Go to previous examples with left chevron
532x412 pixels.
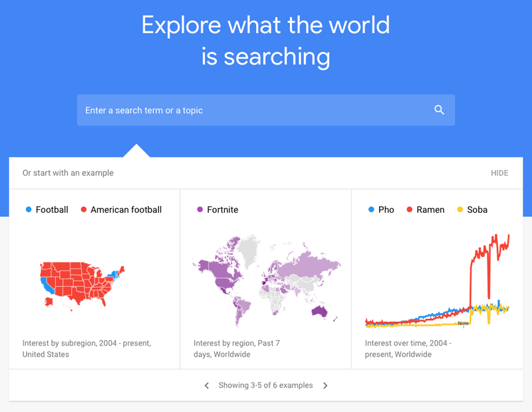(207, 385)
